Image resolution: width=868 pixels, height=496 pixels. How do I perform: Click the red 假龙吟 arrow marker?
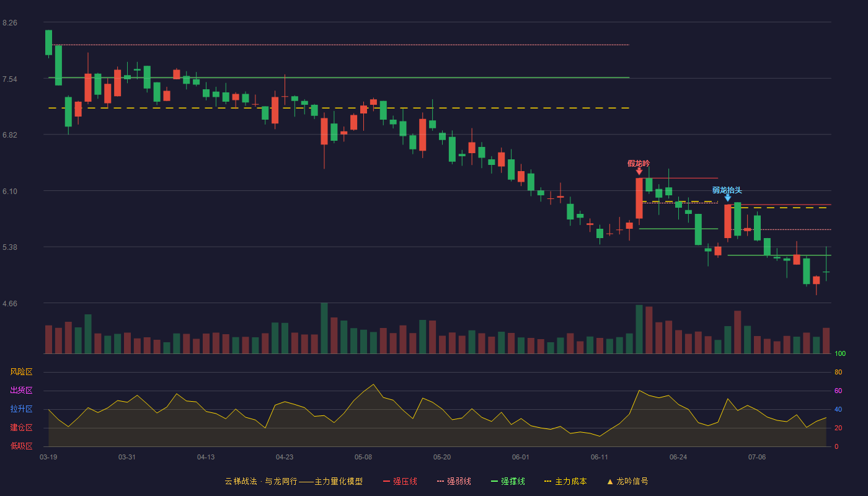[639, 171]
